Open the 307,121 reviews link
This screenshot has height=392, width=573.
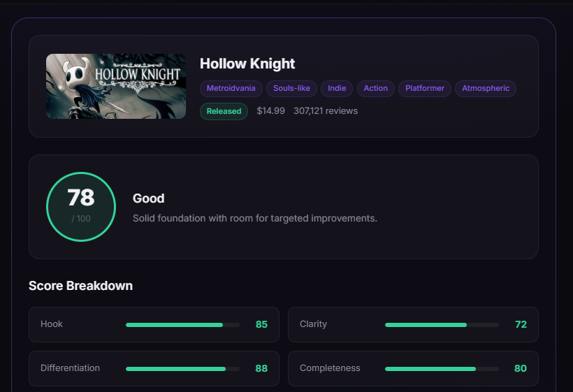pyautogui.click(x=326, y=111)
